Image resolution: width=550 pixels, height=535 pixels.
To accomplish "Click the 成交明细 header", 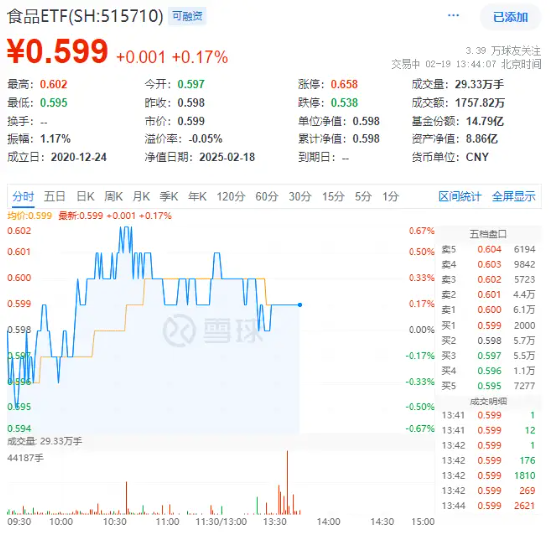I will pyautogui.click(x=488, y=401).
